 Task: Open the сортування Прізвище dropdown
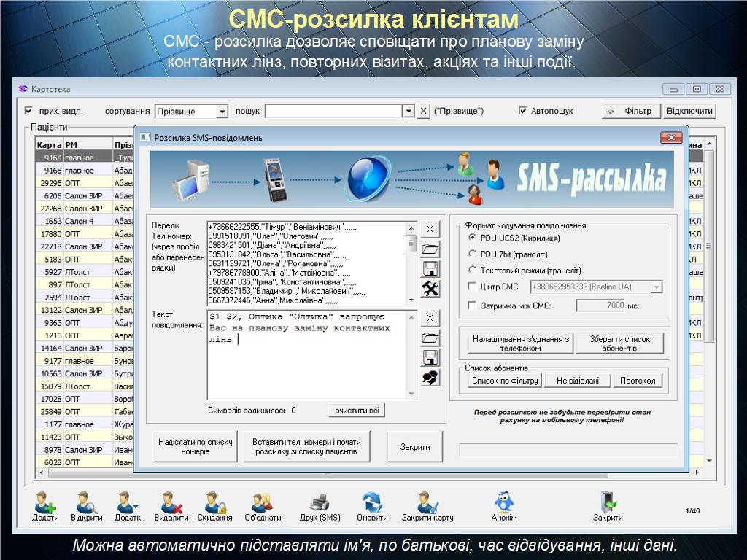[x=222, y=112]
